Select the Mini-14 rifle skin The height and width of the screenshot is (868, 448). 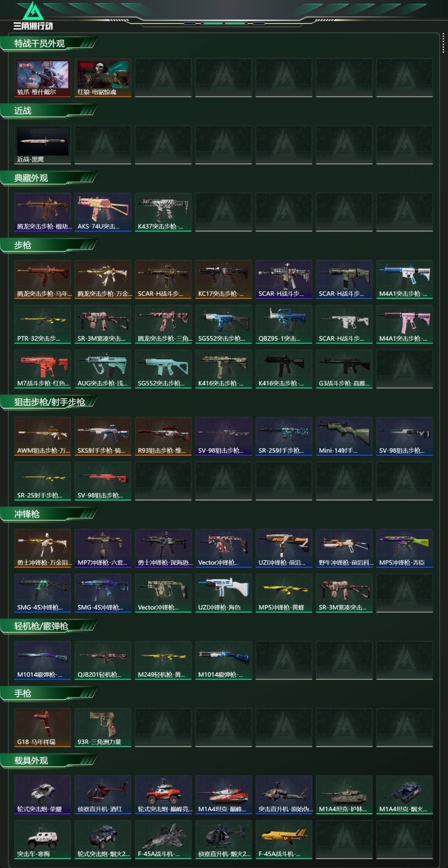coord(344,436)
